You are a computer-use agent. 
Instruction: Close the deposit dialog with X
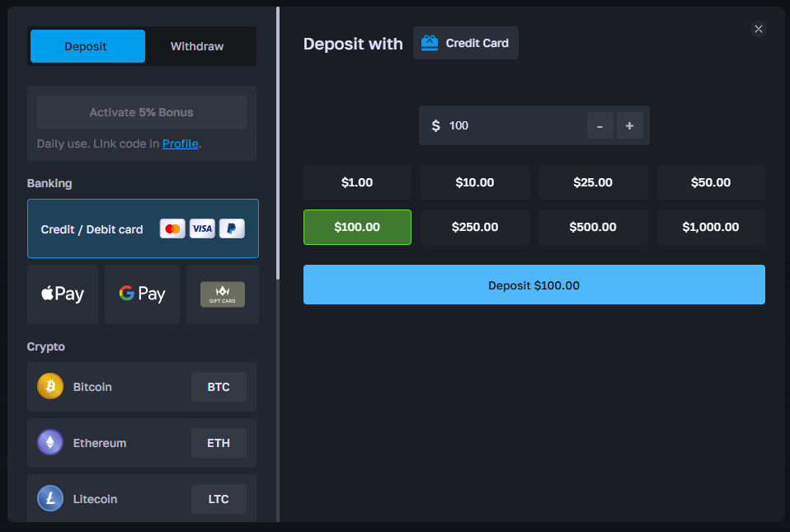point(759,29)
